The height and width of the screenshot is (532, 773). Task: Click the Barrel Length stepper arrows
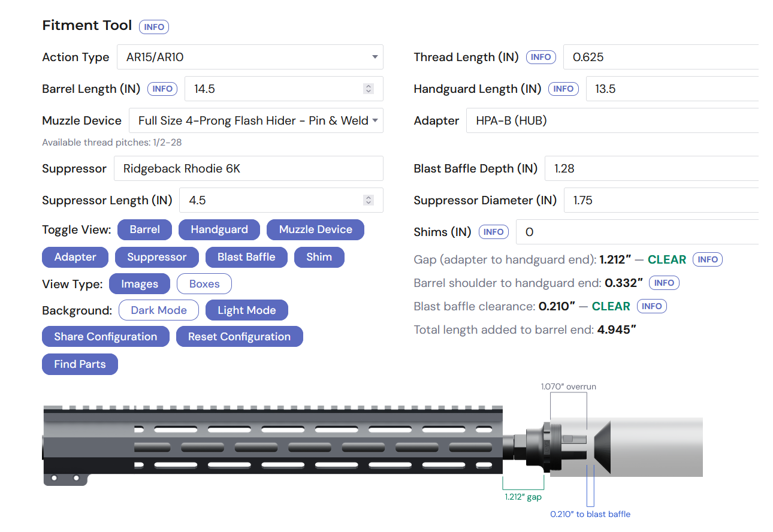coord(369,89)
